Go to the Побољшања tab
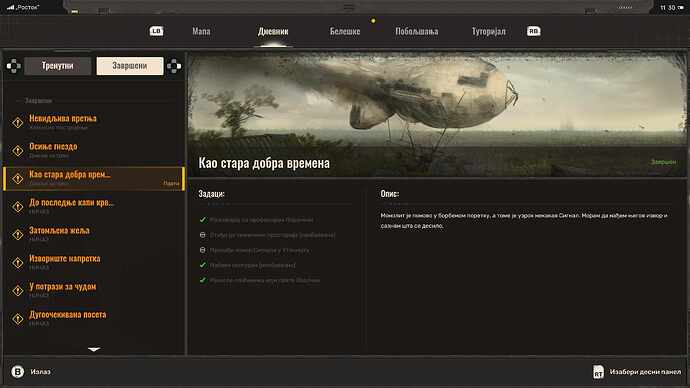690x388 pixels. (417, 31)
